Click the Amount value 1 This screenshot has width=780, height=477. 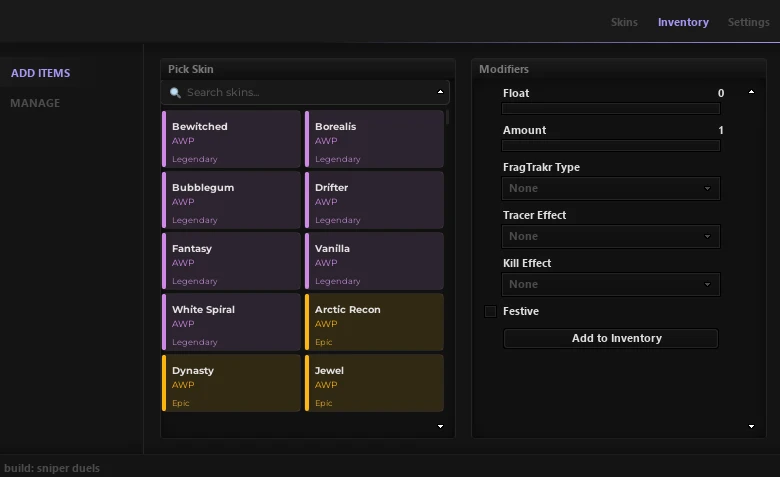(x=721, y=130)
